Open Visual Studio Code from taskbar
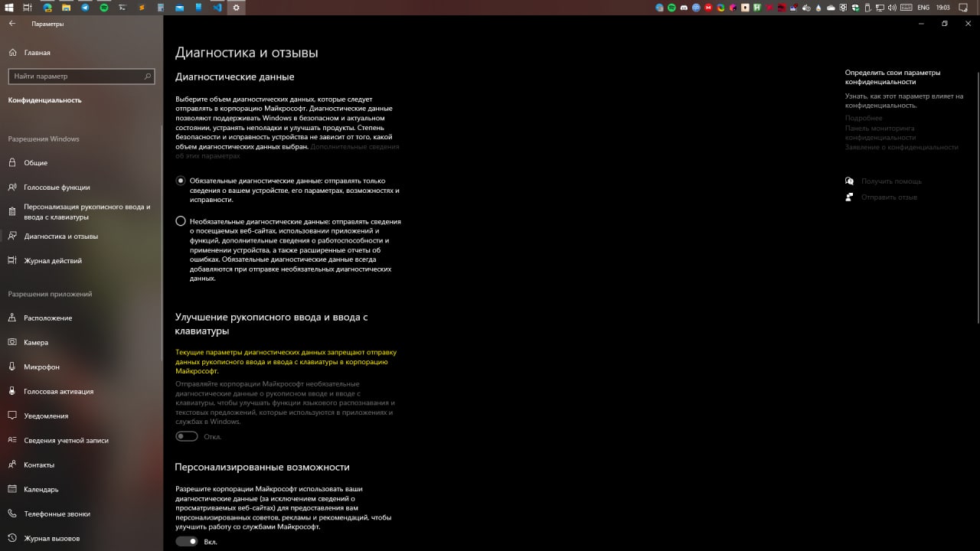Screen dimensions: 980x551 (x=217, y=8)
